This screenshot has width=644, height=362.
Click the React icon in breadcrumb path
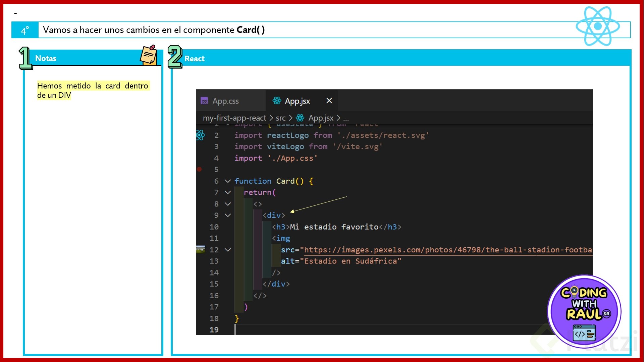click(300, 118)
